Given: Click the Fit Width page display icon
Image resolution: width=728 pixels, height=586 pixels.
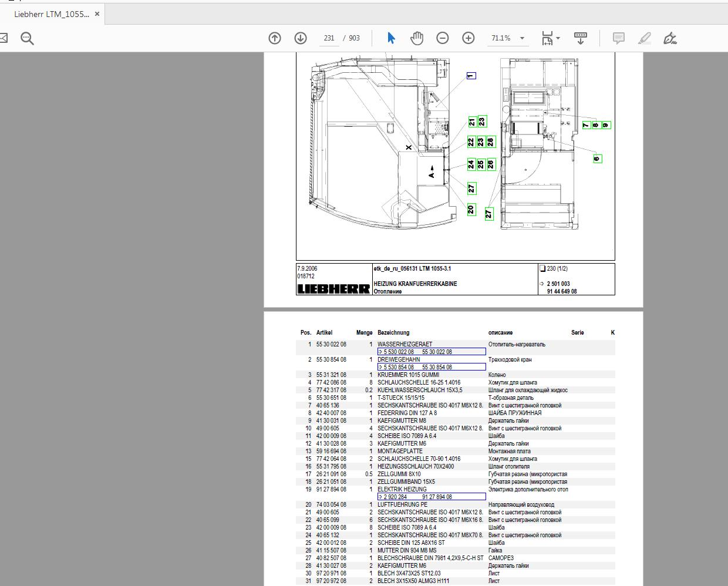Looking at the screenshot, I should point(547,38).
